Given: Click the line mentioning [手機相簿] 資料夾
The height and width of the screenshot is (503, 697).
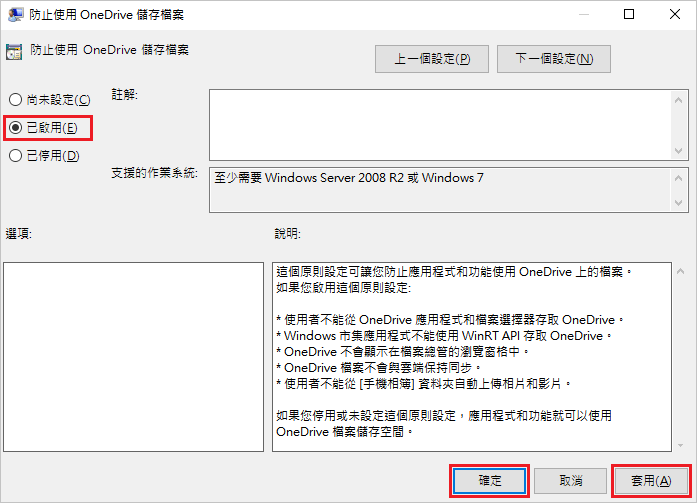Looking at the screenshot, I should [x=423, y=383].
